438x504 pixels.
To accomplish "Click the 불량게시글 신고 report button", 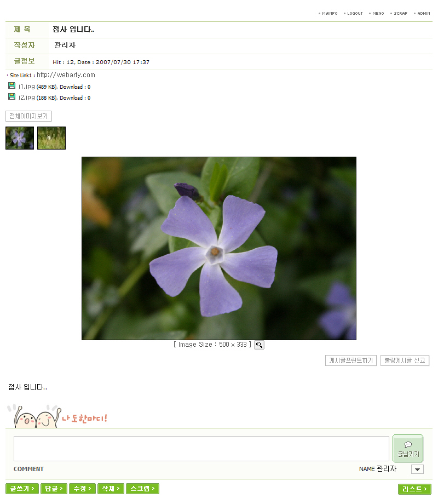I will 405,360.
